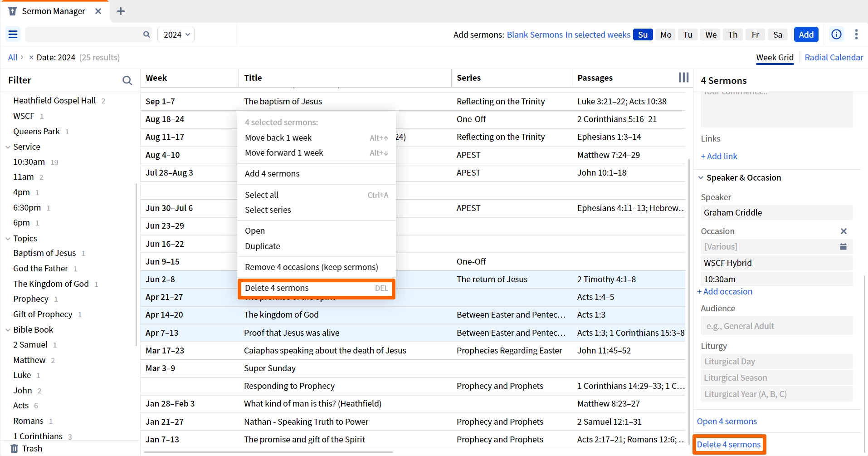The image size is (868, 456).
Task: Collapse the Topics filter group
Action: point(8,239)
